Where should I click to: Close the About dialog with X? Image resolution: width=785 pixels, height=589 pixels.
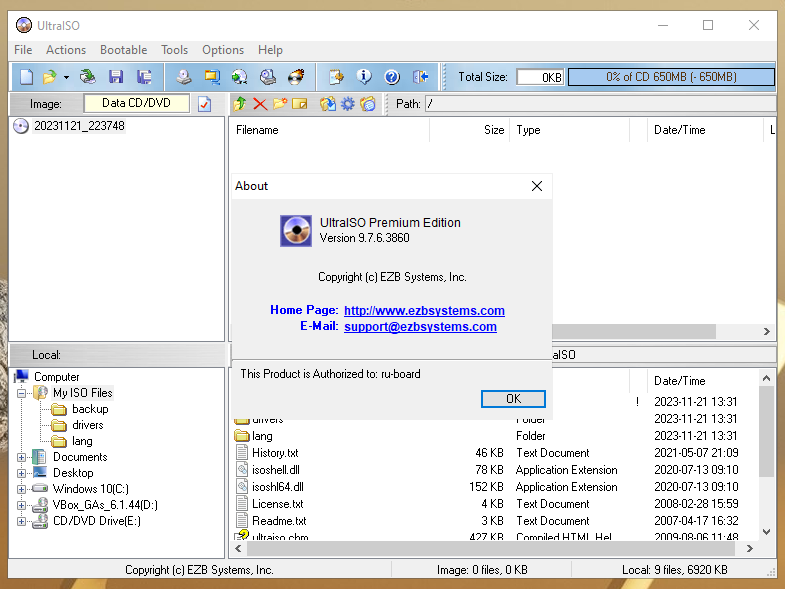coord(537,186)
